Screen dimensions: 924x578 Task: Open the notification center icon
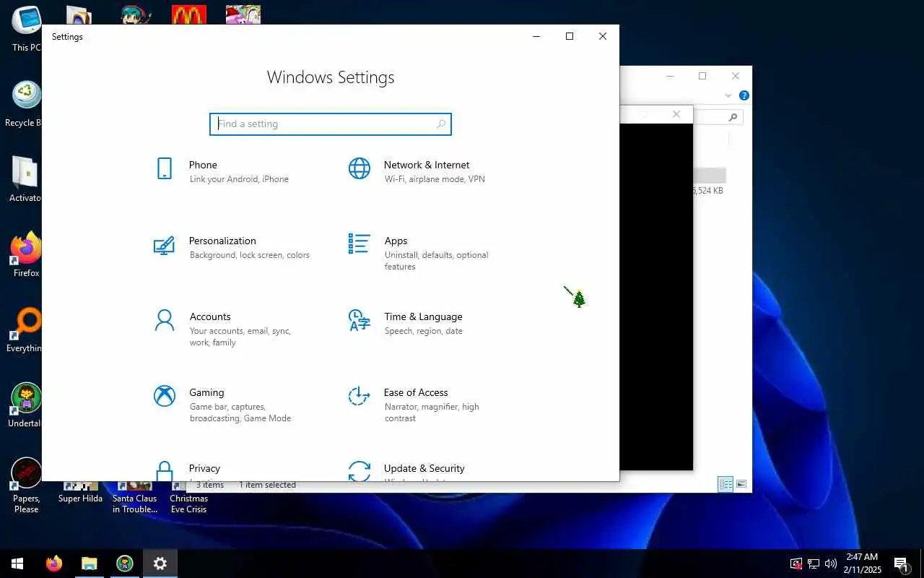tap(901, 564)
